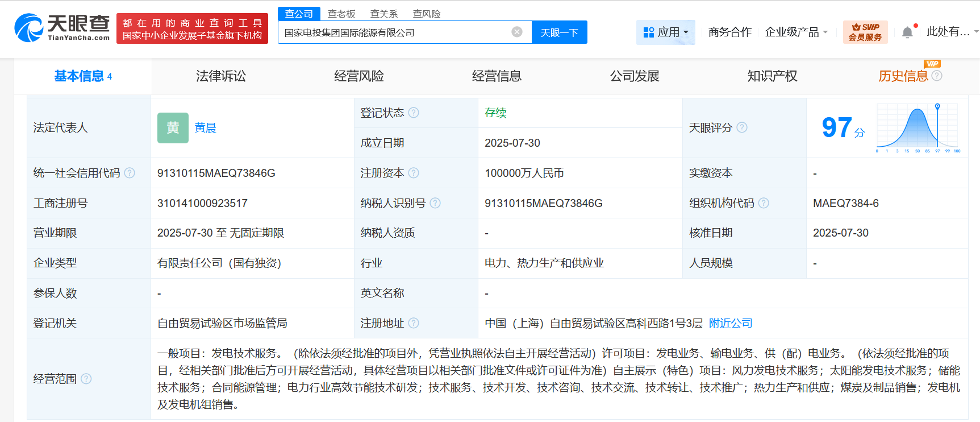This screenshot has height=422, width=980.
Task: Click help icon beside 天眼评分
Action: pyautogui.click(x=742, y=127)
